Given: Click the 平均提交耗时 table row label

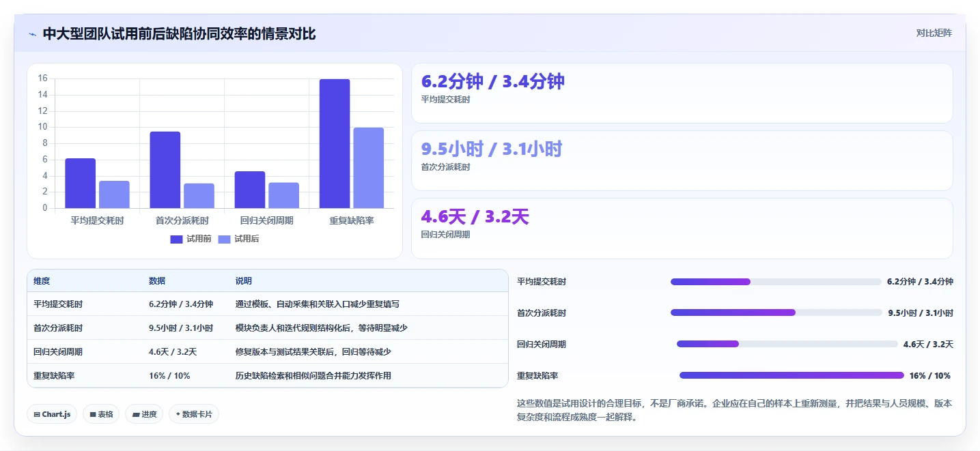Looking at the screenshot, I should [58, 304].
